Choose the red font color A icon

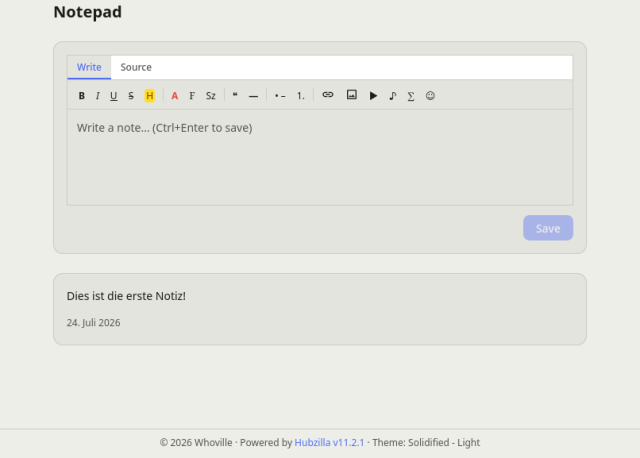pyautogui.click(x=175, y=96)
